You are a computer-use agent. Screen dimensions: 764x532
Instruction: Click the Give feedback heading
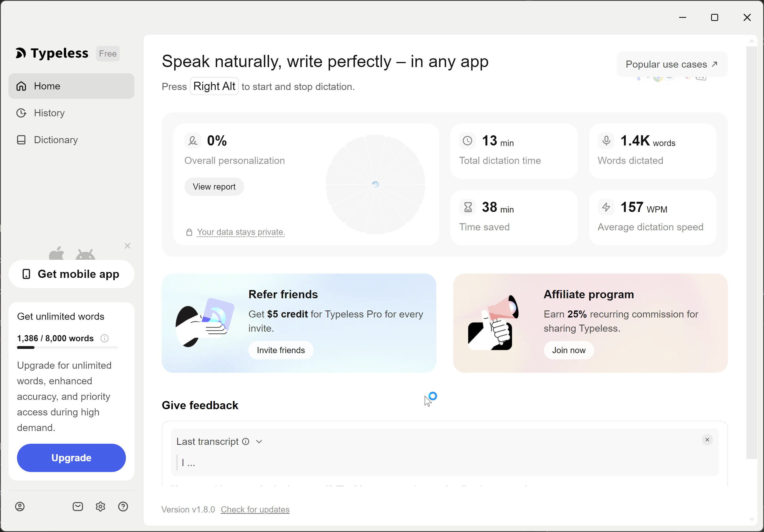[200, 406]
